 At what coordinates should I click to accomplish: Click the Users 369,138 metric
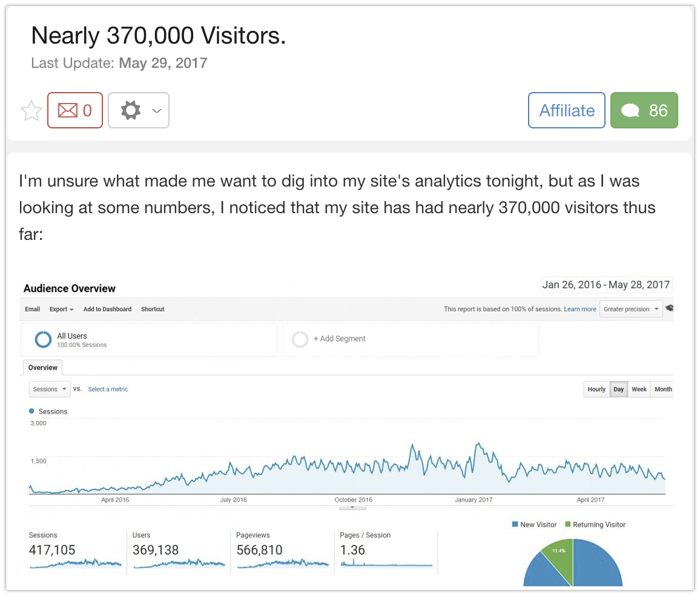pyautogui.click(x=179, y=551)
